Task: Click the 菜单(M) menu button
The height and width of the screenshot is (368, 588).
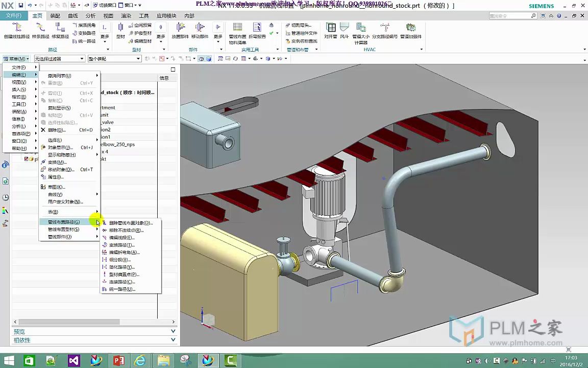Action: 16,59
